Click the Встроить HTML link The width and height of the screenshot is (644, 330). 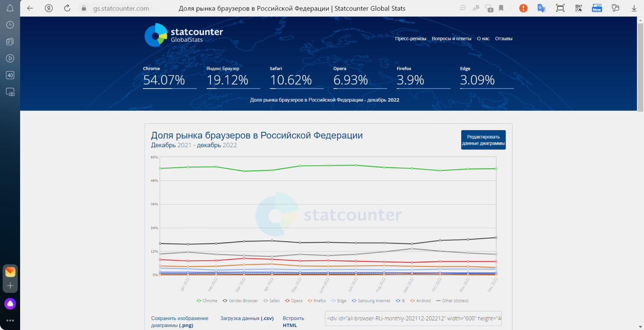(x=294, y=322)
